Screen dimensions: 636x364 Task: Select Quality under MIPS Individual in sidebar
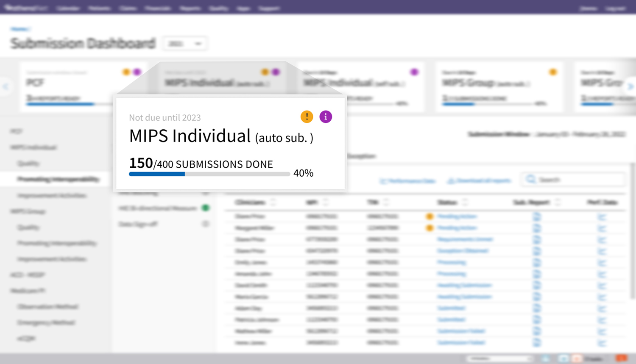(x=28, y=164)
